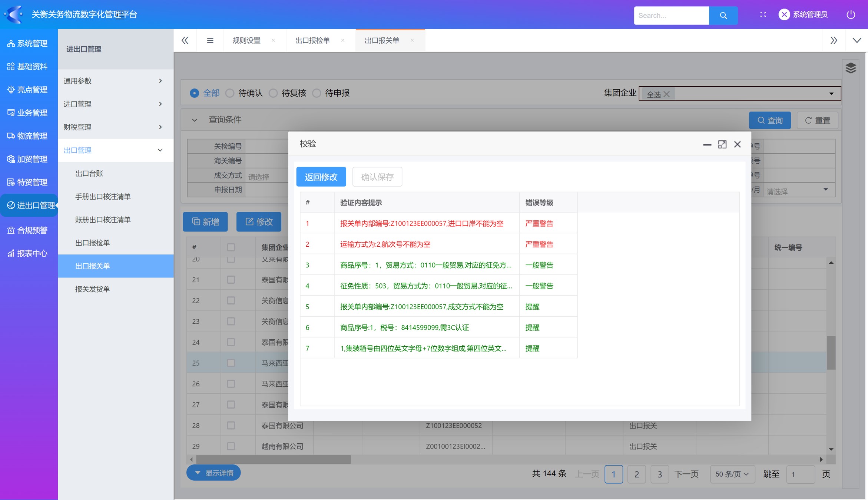Select the 待复核 radio button
868x500 pixels.
273,93
